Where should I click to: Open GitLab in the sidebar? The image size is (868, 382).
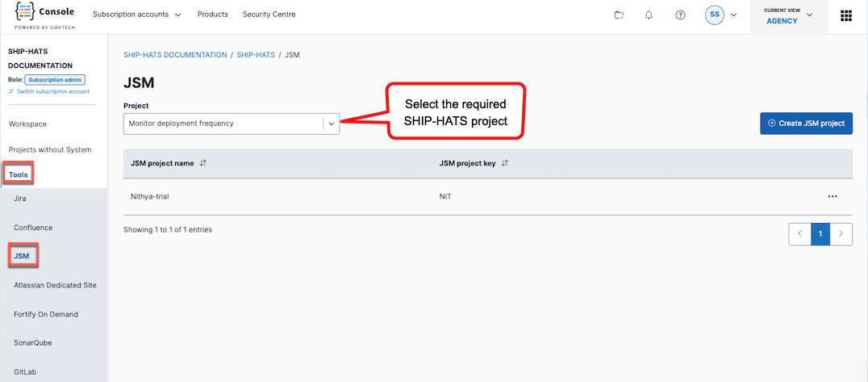tap(26, 372)
